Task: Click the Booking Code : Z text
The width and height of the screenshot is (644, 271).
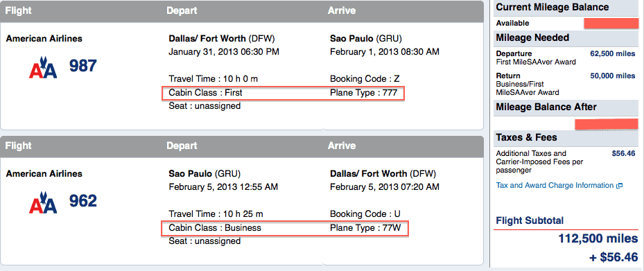Action: (x=365, y=79)
